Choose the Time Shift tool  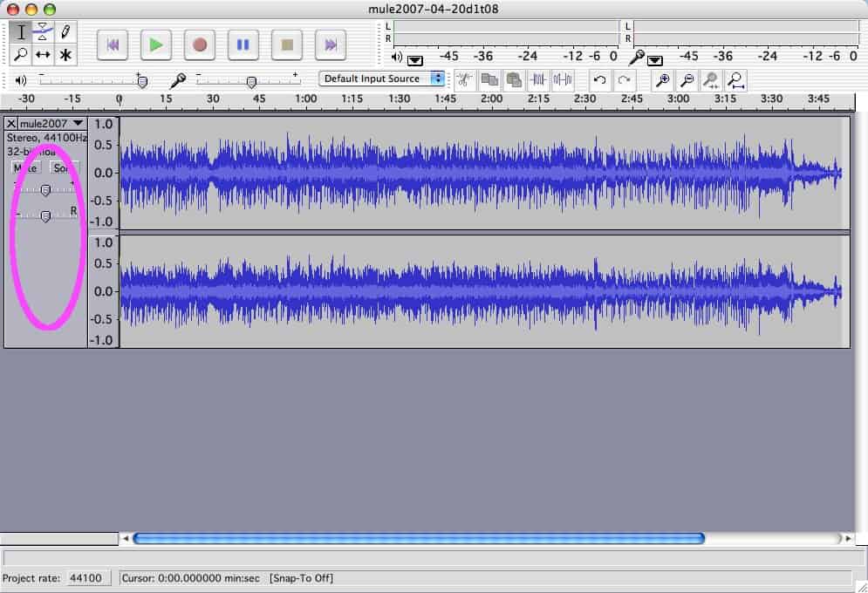pyautogui.click(x=43, y=55)
